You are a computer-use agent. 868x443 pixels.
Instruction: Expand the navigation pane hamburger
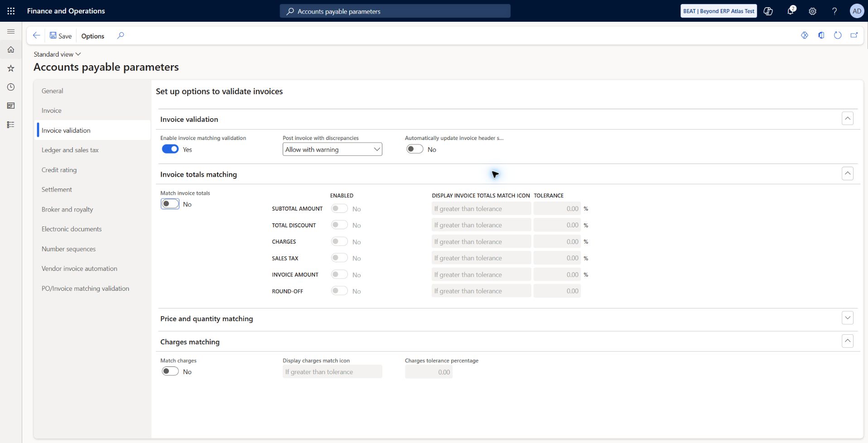tap(11, 32)
